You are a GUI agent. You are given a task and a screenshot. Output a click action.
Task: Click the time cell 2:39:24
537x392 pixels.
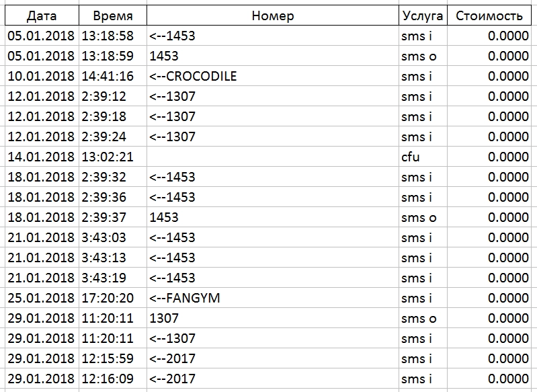[x=104, y=136]
